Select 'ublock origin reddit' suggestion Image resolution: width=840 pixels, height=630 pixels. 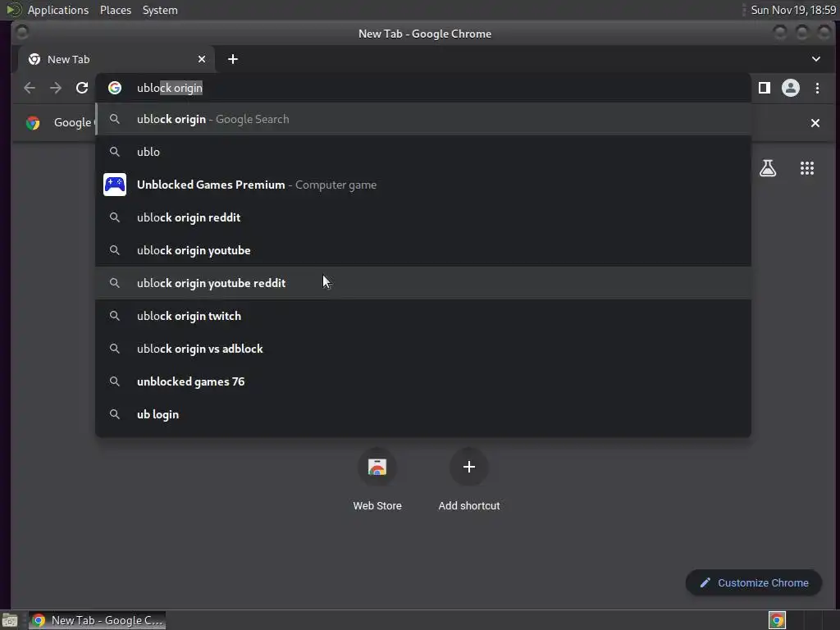pyautogui.click(x=423, y=217)
